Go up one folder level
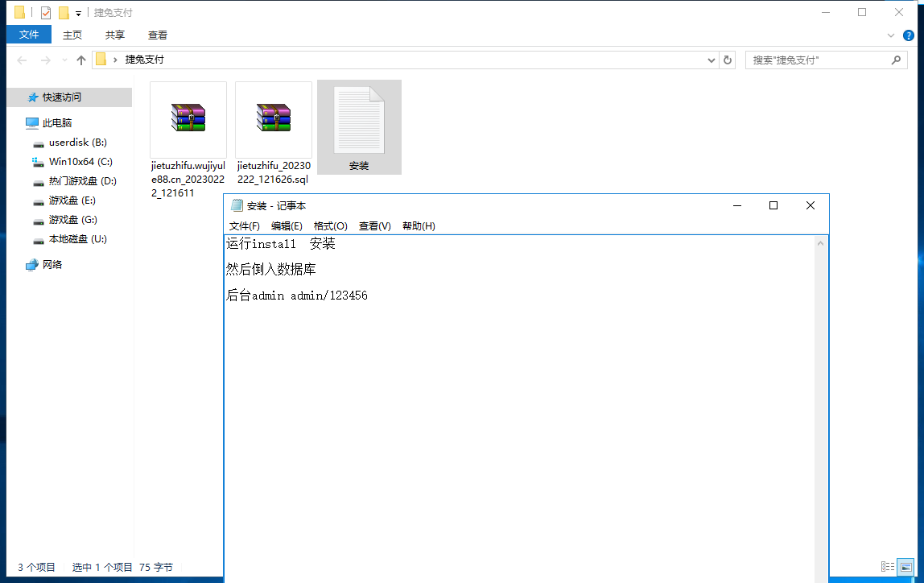 point(80,60)
